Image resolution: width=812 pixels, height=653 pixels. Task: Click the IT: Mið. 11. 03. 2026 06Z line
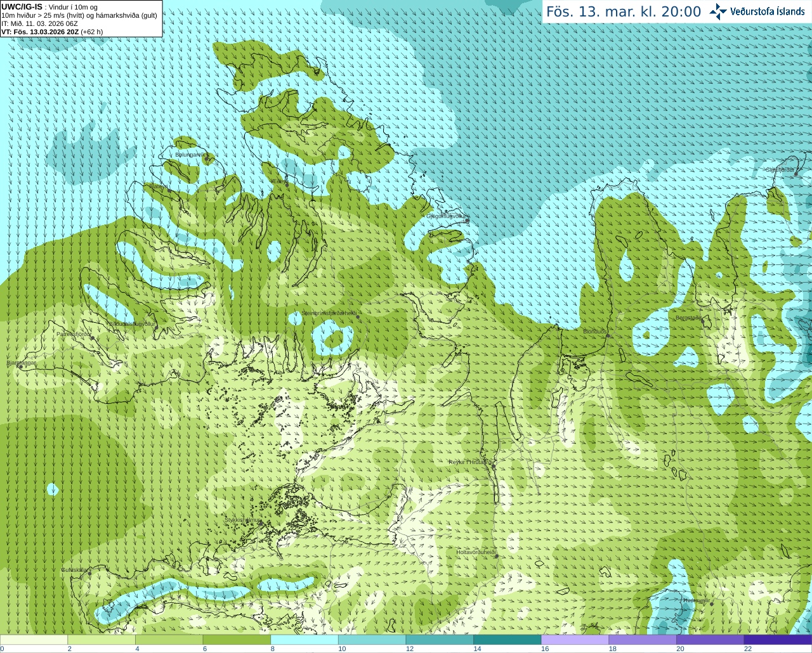(39, 23)
